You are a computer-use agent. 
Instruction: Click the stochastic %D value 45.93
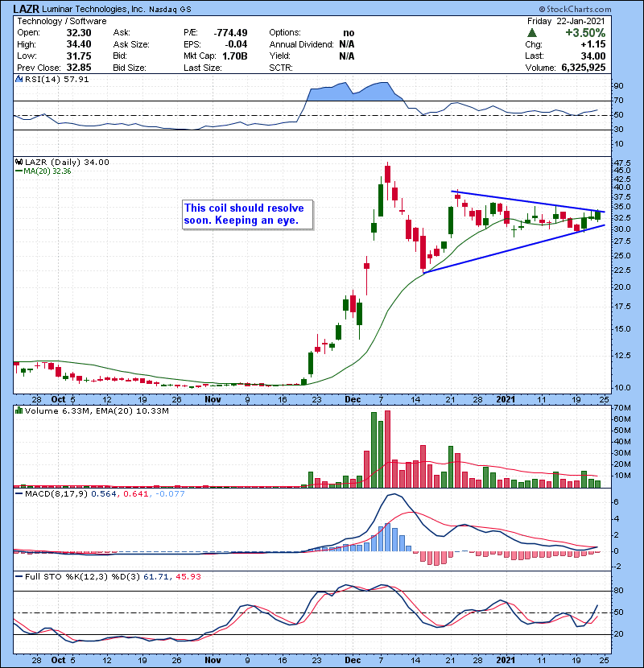coord(188,577)
